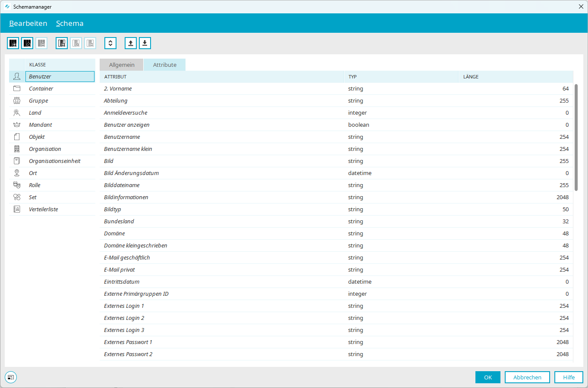The width and height of the screenshot is (588, 388).
Task: Toggle expand/collapse using the up-down chevron button
Action: coord(110,43)
